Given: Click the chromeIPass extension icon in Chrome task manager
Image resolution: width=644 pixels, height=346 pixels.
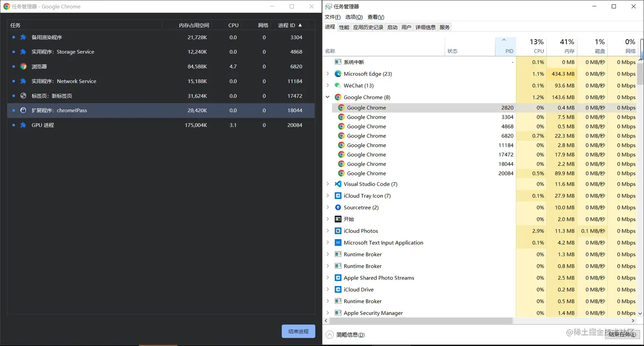Looking at the screenshot, I should coord(23,110).
